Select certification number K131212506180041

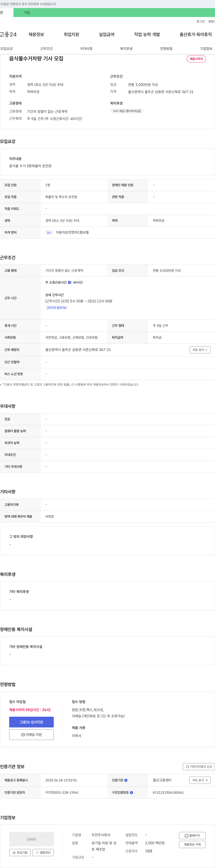point(168,793)
